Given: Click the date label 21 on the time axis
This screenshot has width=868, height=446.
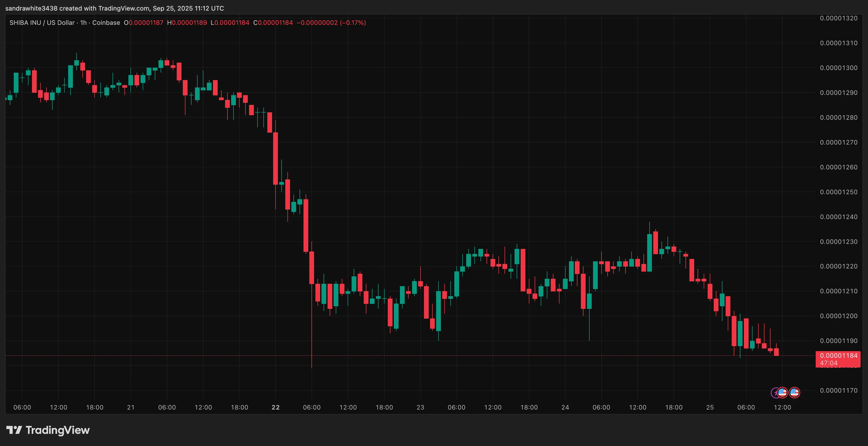Looking at the screenshot, I should click(131, 407).
